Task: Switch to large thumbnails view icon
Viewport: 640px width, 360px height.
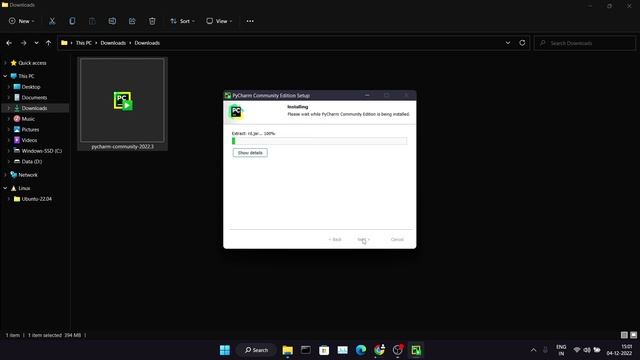Action: pos(633,335)
